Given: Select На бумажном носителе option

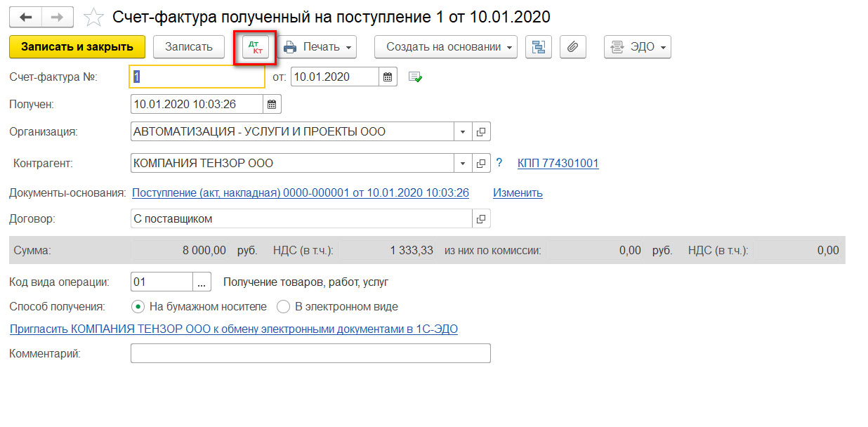Looking at the screenshot, I should (199, 306).
